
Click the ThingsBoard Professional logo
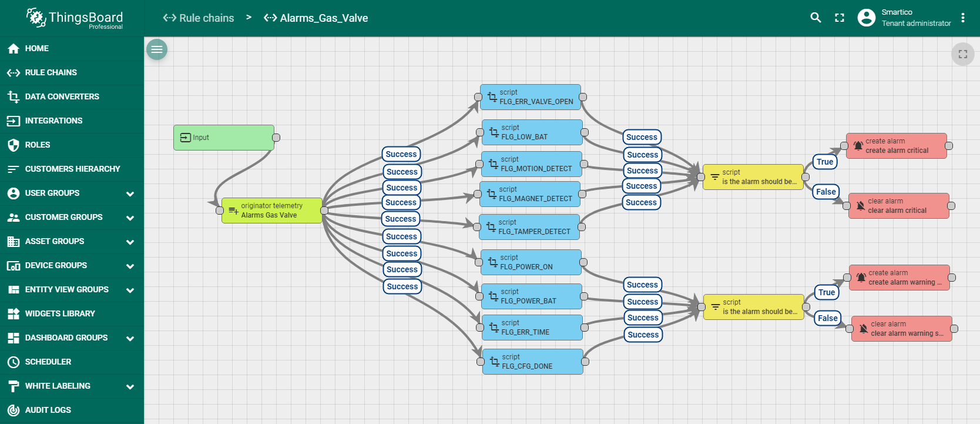tap(75, 18)
